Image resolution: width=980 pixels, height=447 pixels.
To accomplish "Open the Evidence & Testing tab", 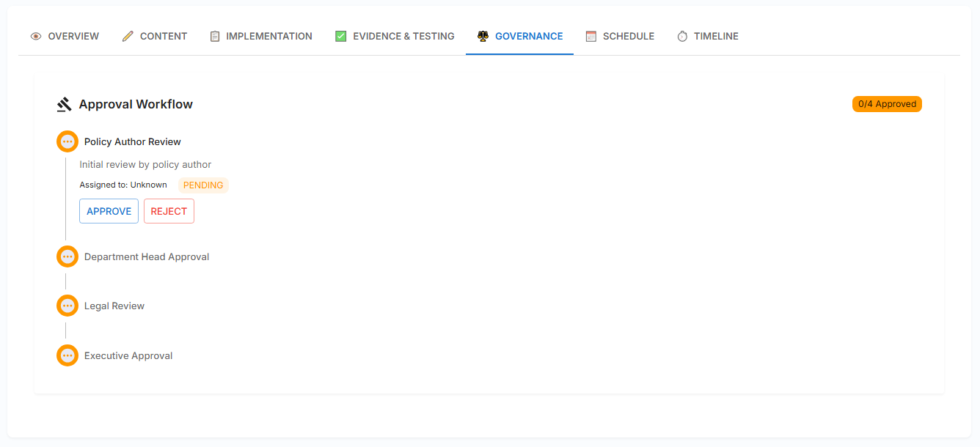I will click(403, 36).
